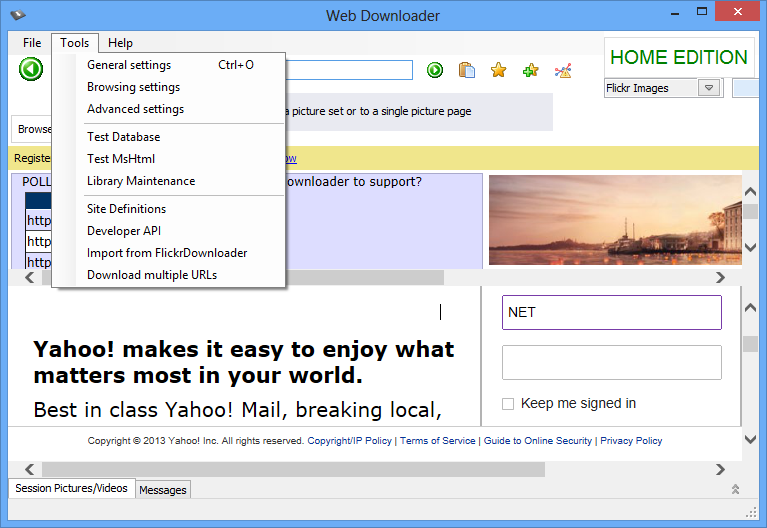Click the green back arrow button

point(31,69)
